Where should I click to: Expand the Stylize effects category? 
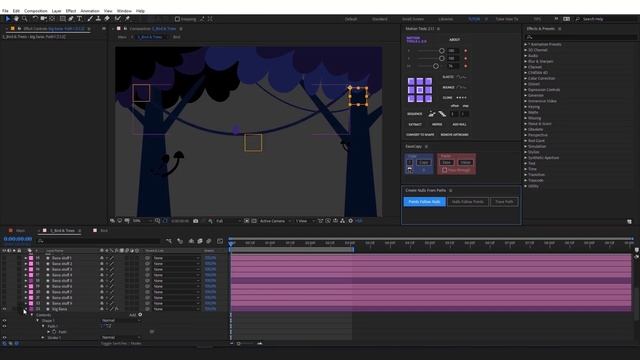(526, 152)
